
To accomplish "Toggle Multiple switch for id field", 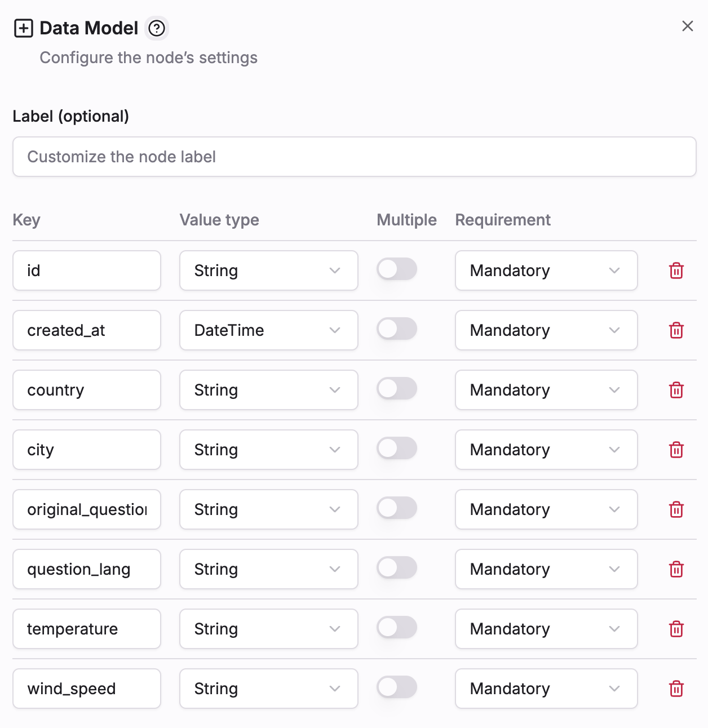I will point(397,269).
